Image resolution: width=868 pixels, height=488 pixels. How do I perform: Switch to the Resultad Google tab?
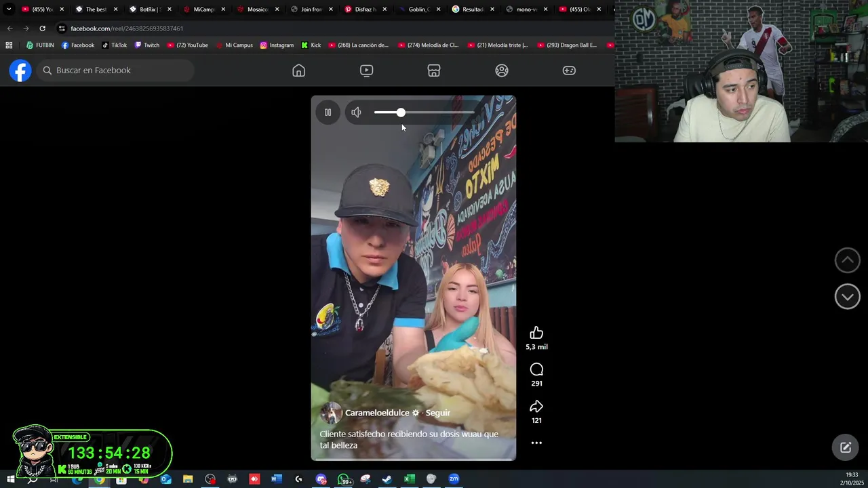coord(473,9)
